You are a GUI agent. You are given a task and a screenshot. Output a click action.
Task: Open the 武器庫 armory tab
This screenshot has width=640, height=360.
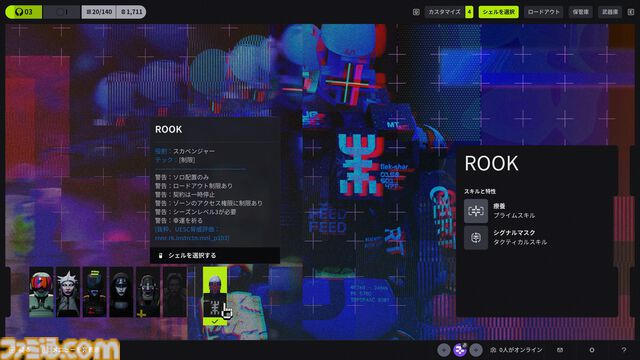point(610,12)
